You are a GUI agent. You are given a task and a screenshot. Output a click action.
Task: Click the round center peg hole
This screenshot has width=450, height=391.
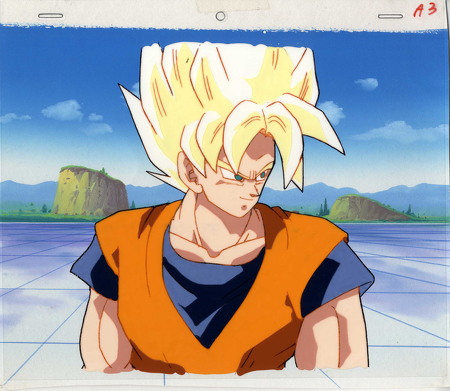tap(220, 16)
